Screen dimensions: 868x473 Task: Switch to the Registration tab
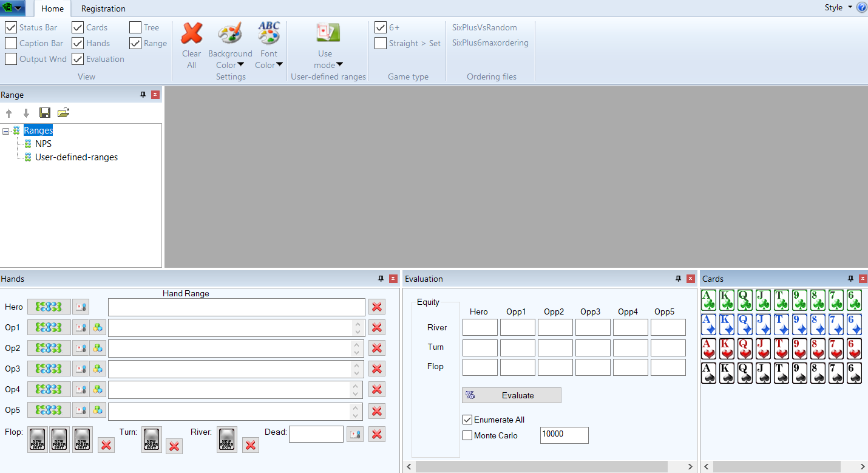103,9
